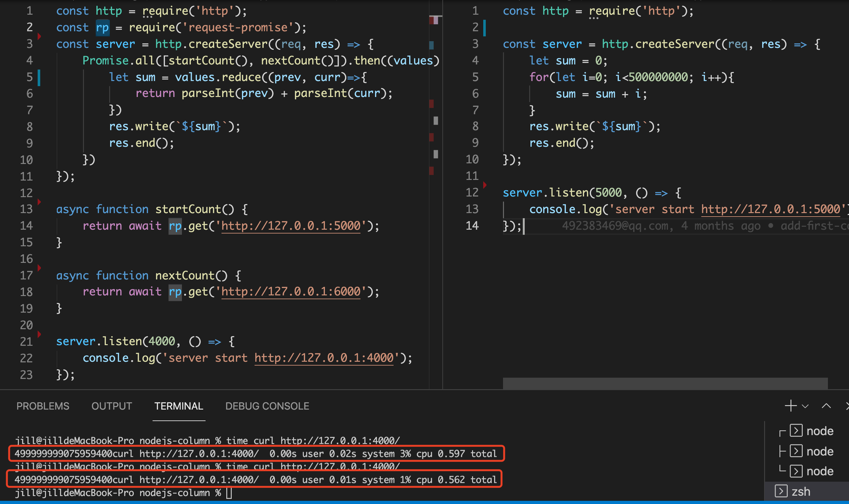This screenshot has height=504, width=849.
Task: Collapse the createServer block at left line 3
Action: pyautogui.click(x=39, y=36)
